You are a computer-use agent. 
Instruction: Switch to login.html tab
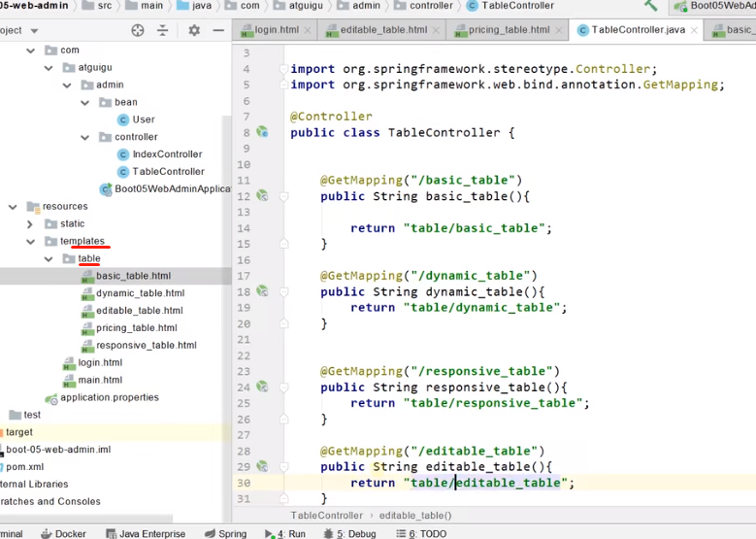(277, 30)
